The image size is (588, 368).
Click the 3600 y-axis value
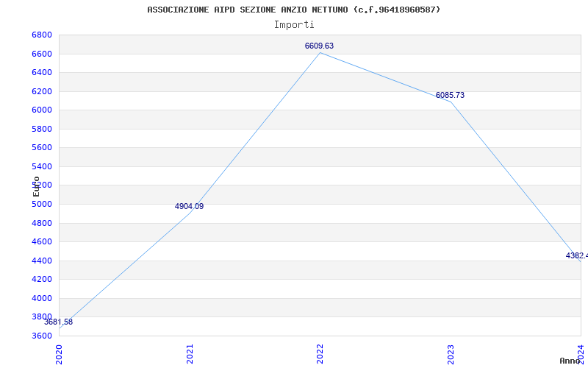42,336
